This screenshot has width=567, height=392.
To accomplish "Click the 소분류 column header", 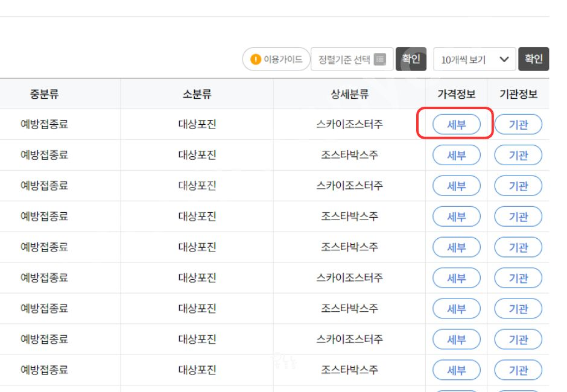I will click(197, 94).
